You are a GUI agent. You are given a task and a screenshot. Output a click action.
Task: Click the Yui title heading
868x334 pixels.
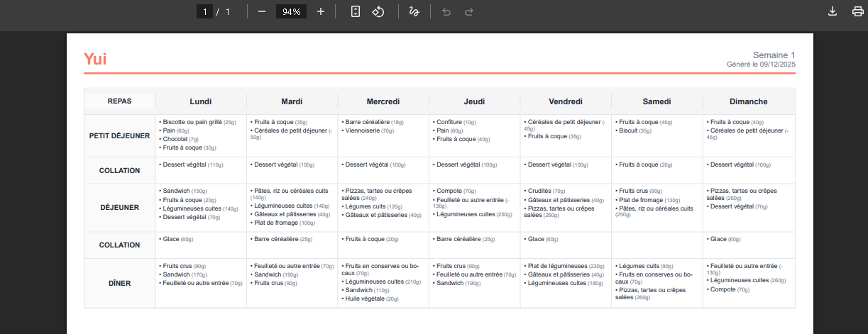(x=95, y=60)
